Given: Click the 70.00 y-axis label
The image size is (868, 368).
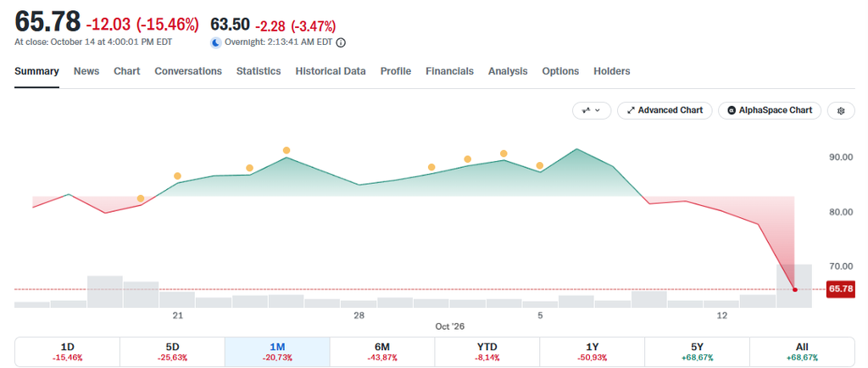Looking at the screenshot, I should pos(841,266).
